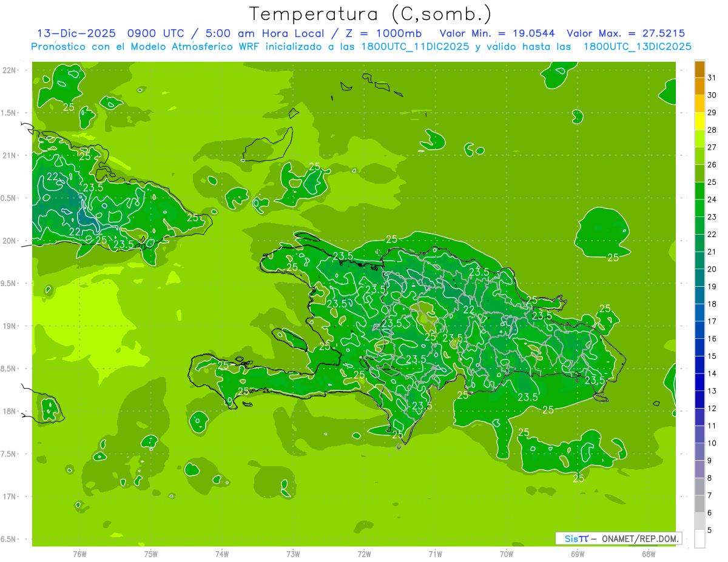
Task: Click the legend value '23'
Action: pyautogui.click(x=712, y=217)
